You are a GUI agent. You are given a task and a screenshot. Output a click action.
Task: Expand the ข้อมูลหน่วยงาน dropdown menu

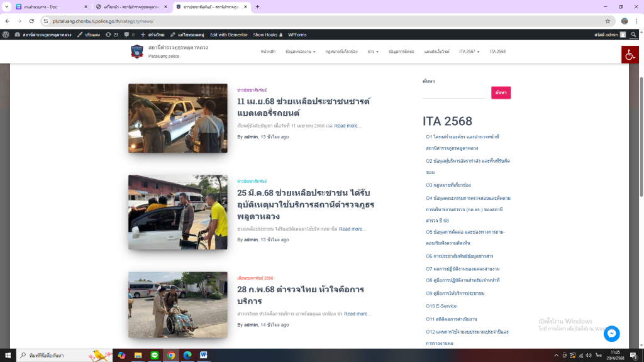coord(300,52)
